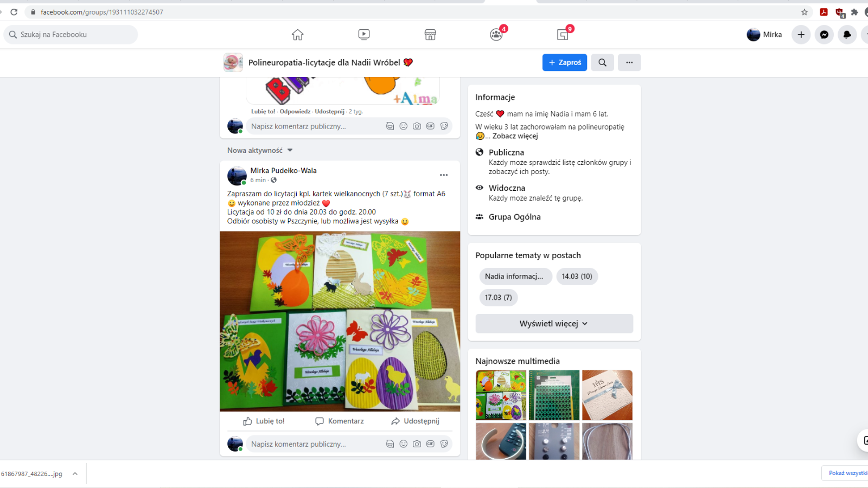Select topic 14.03 (10)
868x488 pixels.
(577, 277)
